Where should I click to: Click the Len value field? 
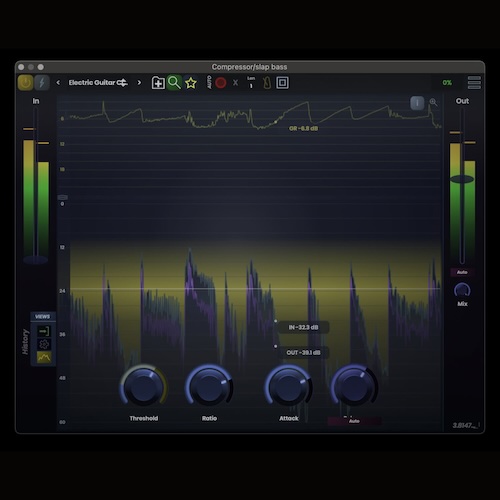click(251, 83)
